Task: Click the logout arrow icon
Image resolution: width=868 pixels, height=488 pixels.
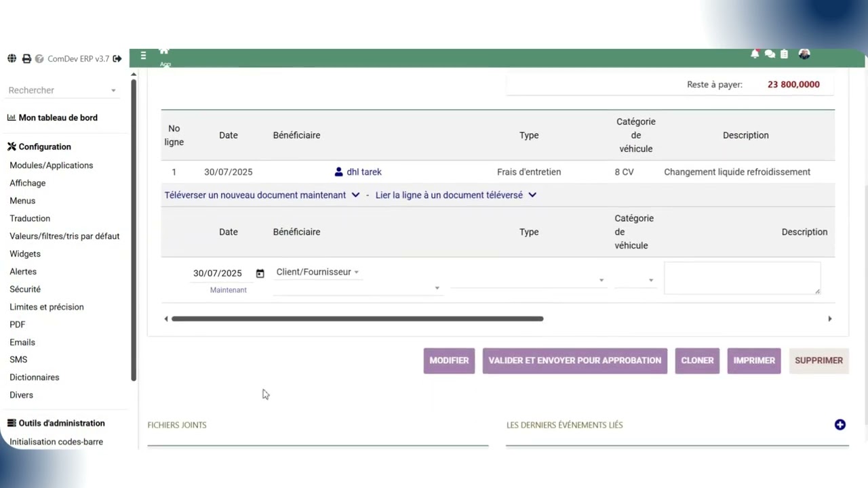Action: [x=117, y=59]
